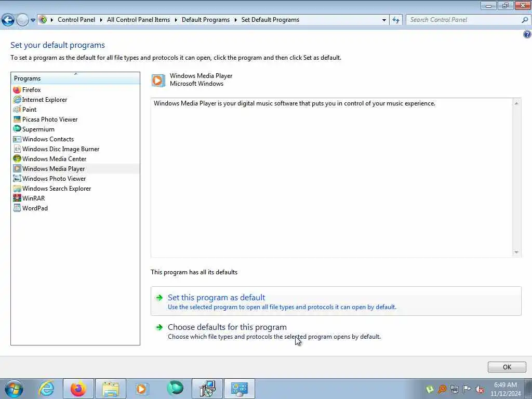Image resolution: width=532 pixels, height=399 pixels.
Task: Click the Forward navigation arrow button
Action: click(22, 20)
